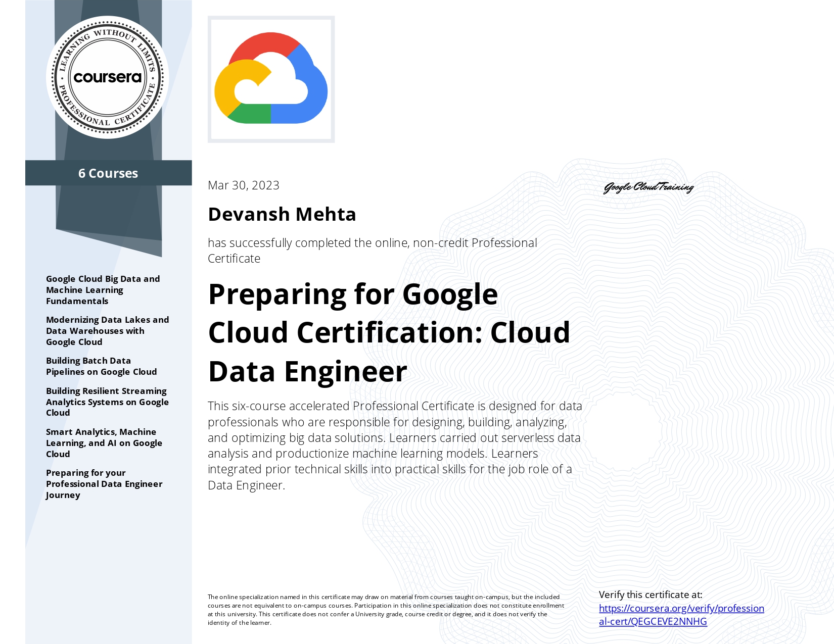Click the 'has successfully completed' statement
The width and height of the screenshot is (834, 644).
coord(372,251)
